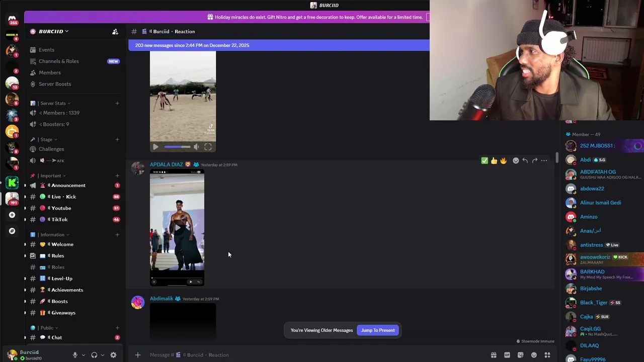Toggle microphone mute
This screenshot has height=362, width=644.
pyautogui.click(x=75, y=355)
